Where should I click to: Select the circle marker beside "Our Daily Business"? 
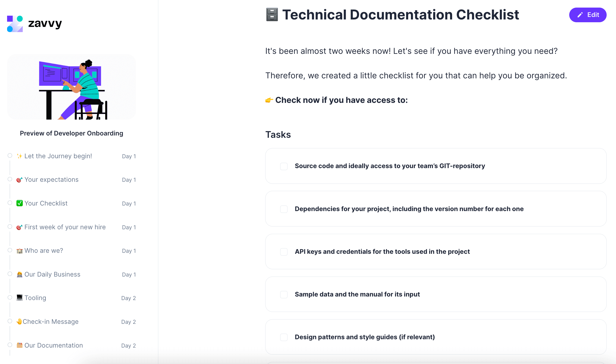click(x=10, y=274)
